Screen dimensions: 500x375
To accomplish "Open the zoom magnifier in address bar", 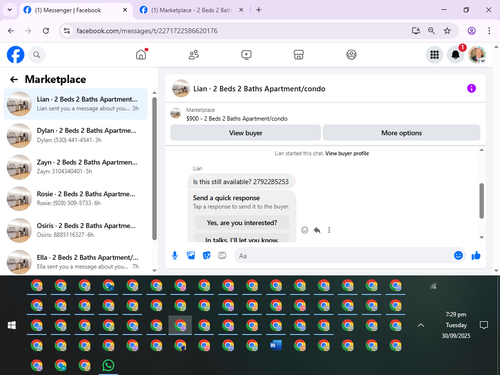I will (x=431, y=31).
